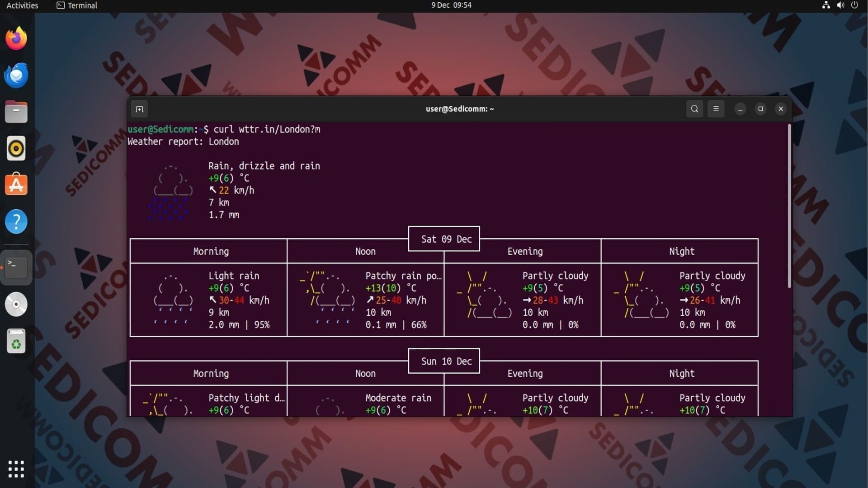The width and height of the screenshot is (868, 488).
Task: Open the Activities overview
Action: coord(22,5)
